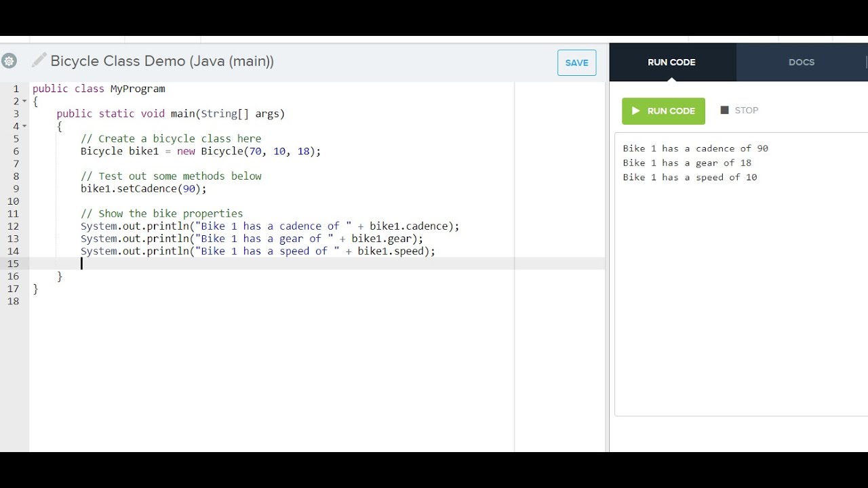Click the pencil icon beside the program title
Image resolution: width=868 pixels, height=488 pixels.
[39, 60]
